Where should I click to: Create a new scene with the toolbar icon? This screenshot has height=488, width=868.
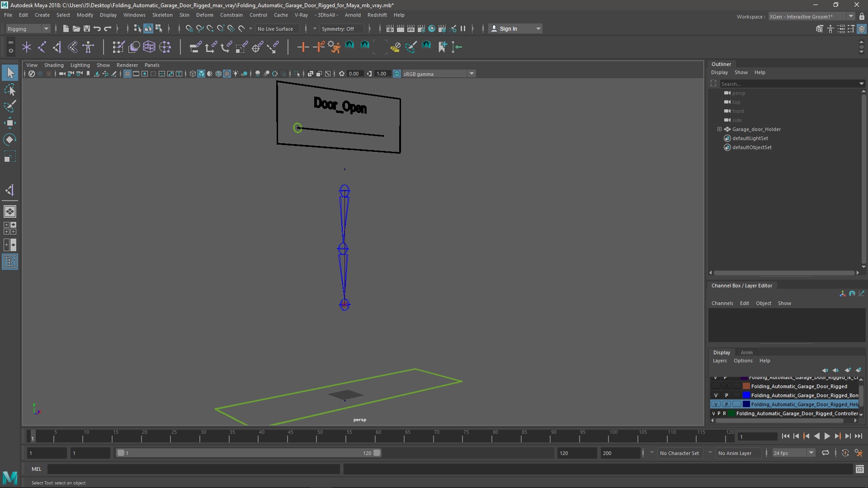pos(66,28)
